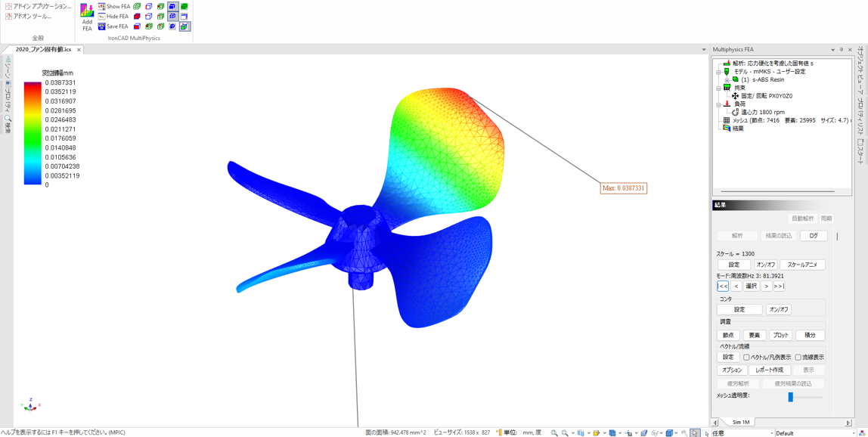Click 設定 button under スケール
This screenshot has width=868, height=437.
click(x=734, y=265)
